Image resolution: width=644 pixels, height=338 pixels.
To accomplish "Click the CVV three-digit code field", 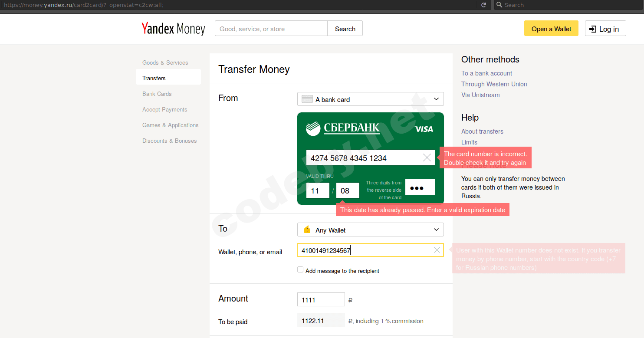I will (420, 187).
